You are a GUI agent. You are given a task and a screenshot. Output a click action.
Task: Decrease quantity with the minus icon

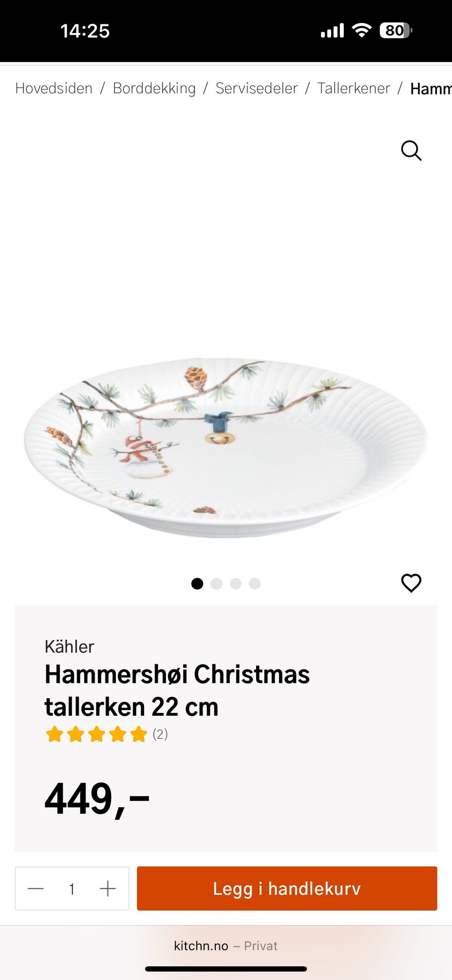tap(36, 889)
